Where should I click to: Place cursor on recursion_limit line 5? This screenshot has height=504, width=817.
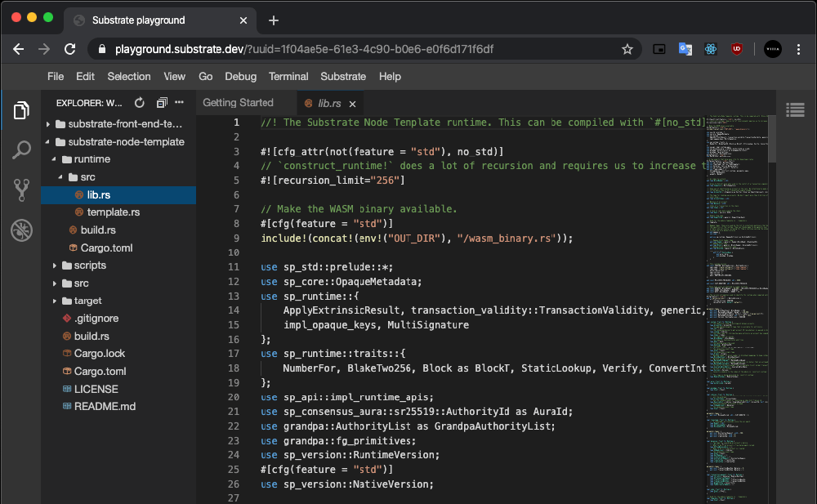[333, 181]
